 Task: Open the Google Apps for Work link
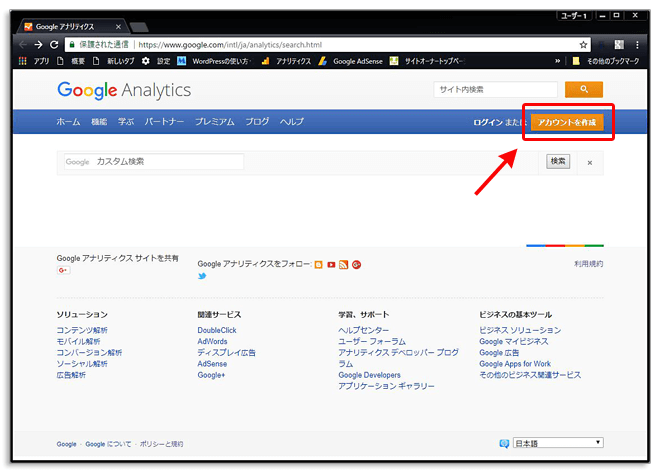click(x=515, y=364)
